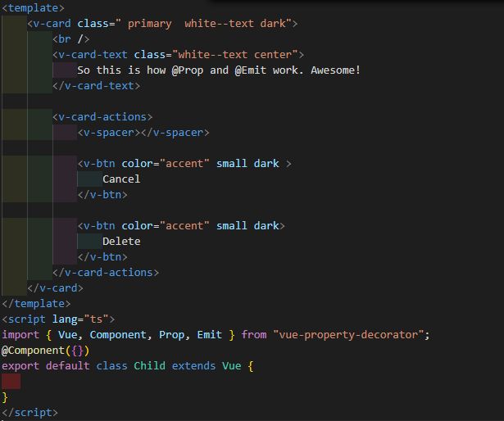Click the import keyword
The width and height of the screenshot is (504, 421).
[x=20, y=335]
